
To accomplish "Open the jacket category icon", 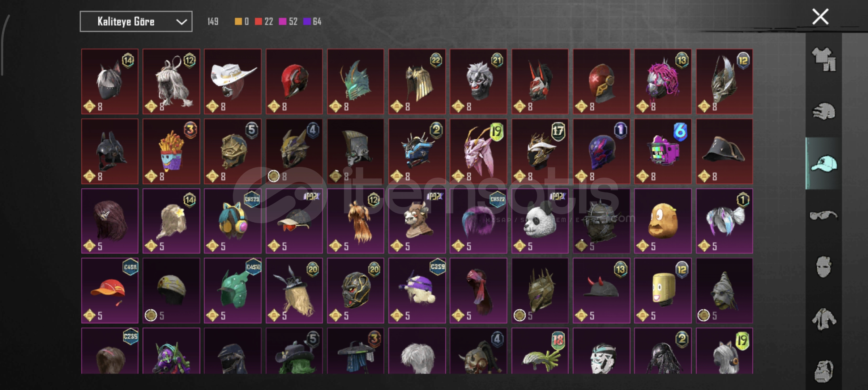I will pos(824,319).
